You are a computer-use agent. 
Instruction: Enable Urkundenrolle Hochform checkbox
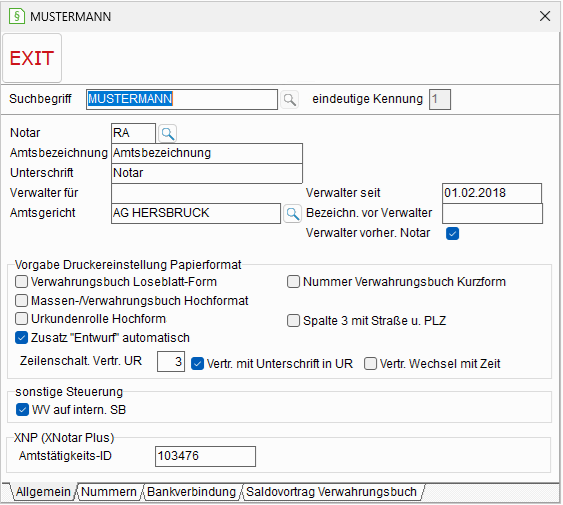[22, 319]
